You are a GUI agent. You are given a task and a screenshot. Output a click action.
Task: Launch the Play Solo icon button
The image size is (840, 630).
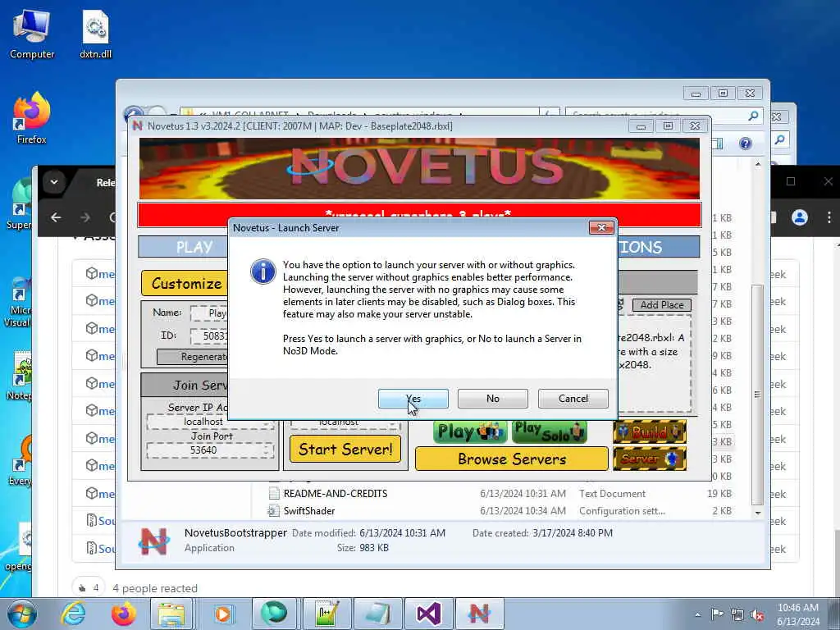[549, 431]
